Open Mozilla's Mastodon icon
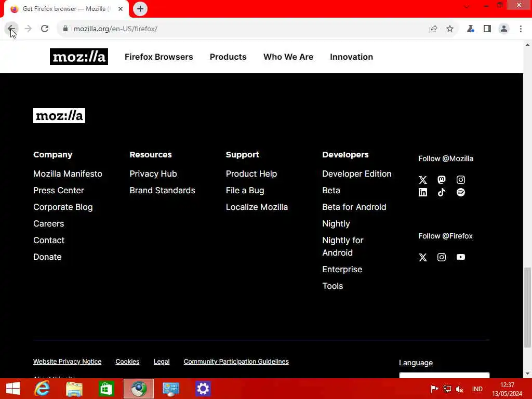Screen dimensions: 532x399 pos(442,179)
